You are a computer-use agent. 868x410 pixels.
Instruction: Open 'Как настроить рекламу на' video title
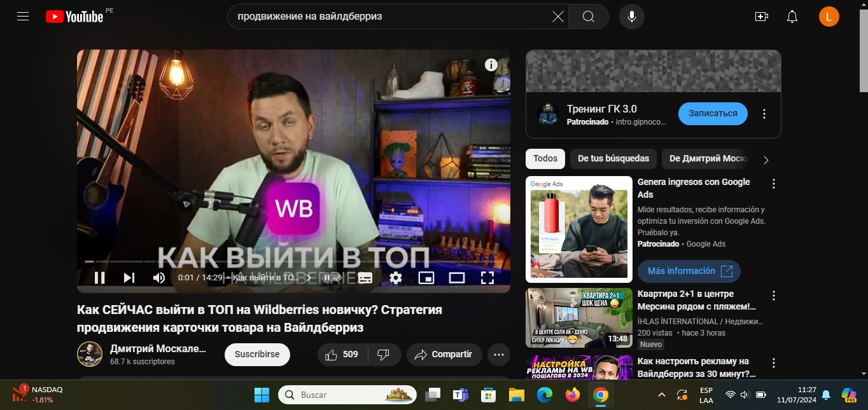coord(697,367)
